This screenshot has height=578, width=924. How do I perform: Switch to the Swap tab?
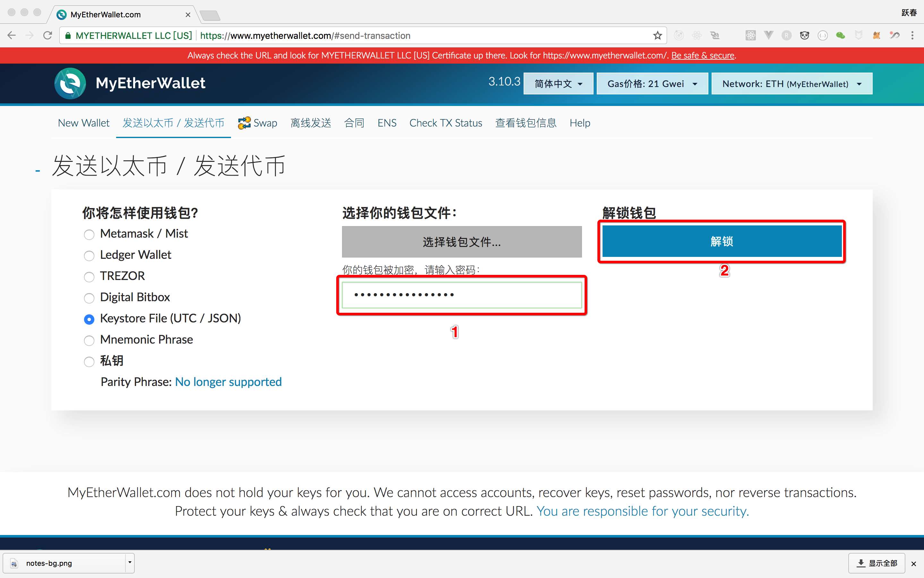coord(258,123)
